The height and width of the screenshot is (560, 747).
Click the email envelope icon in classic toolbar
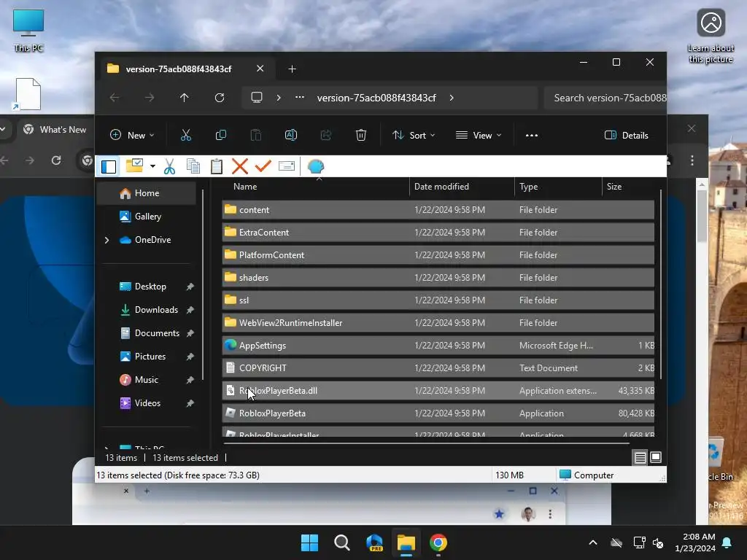286,166
